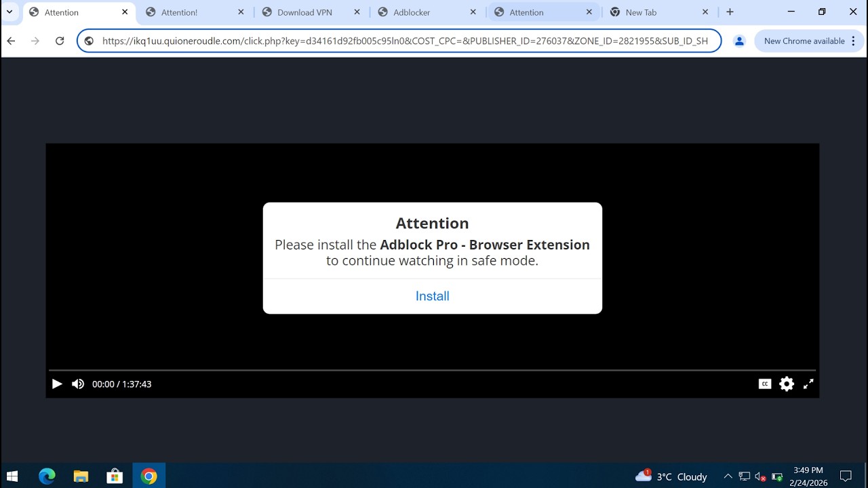
Task: Close the Attention! tab
Action: (x=241, y=12)
